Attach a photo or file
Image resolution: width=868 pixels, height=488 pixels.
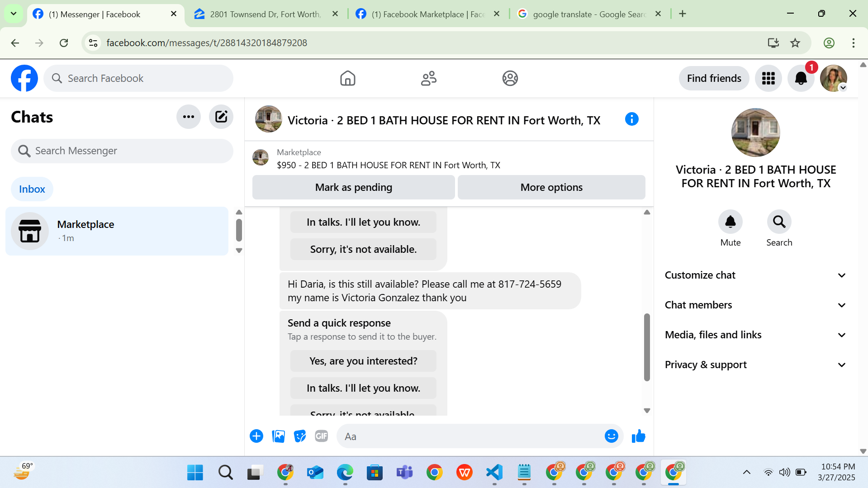point(278,436)
